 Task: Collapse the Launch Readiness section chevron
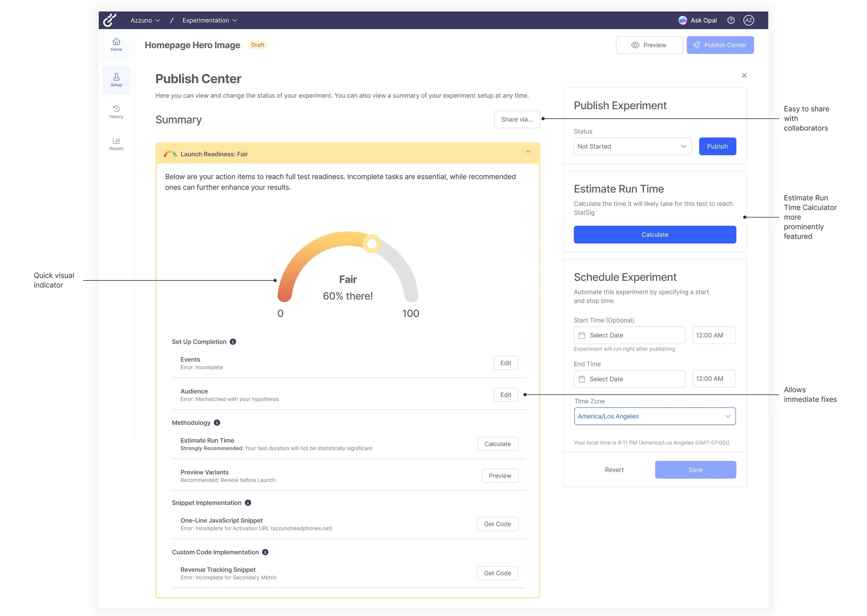528,152
